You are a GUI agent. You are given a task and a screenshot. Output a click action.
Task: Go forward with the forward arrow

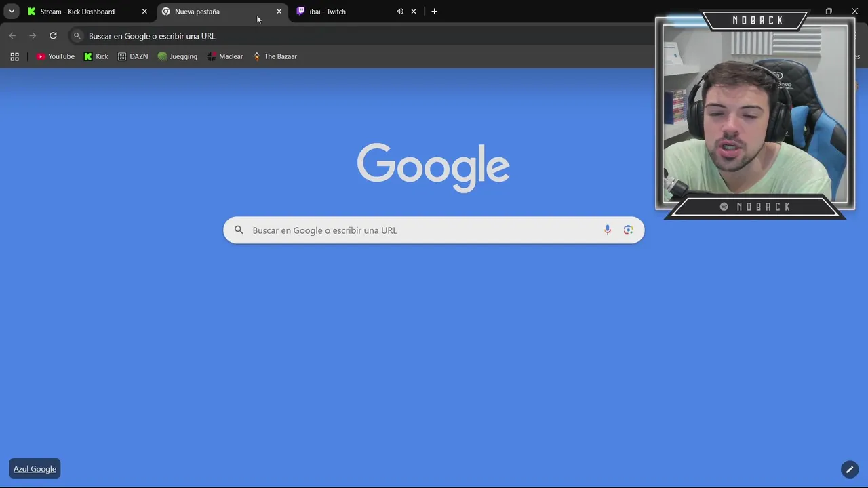33,36
